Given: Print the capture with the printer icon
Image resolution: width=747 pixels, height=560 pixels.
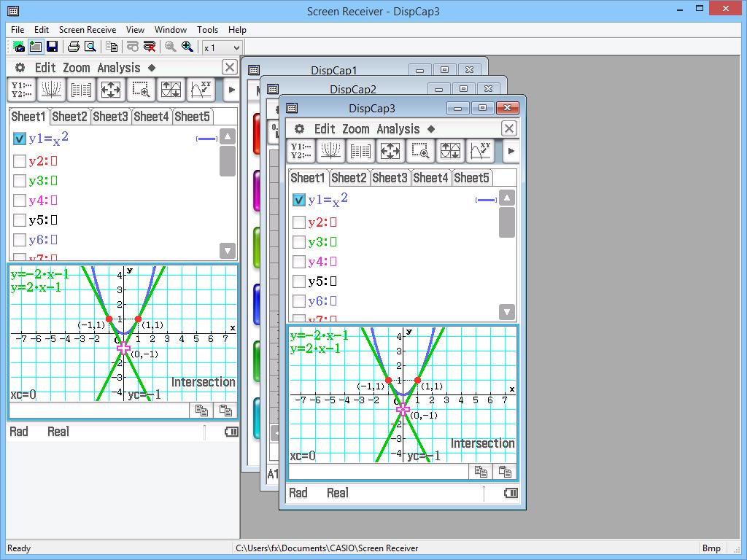Looking at the screenshot, I should point(74,47).
